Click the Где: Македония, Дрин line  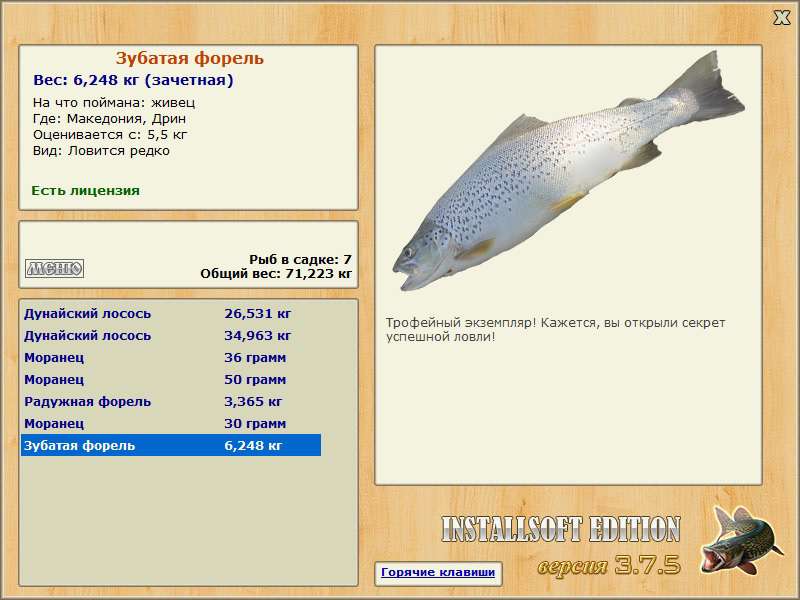click(x=109, y=119)
